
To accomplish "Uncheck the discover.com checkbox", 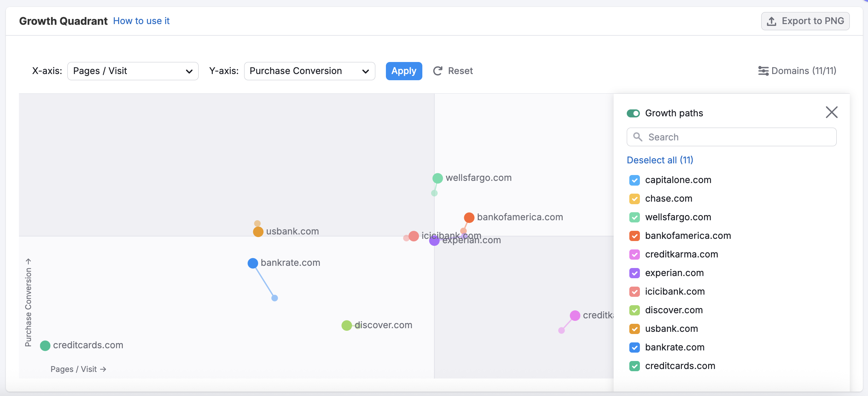I will 634,310.
